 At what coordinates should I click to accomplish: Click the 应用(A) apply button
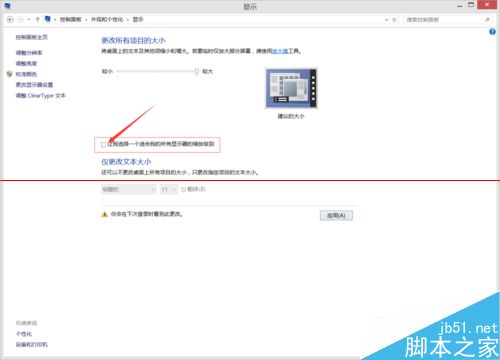(x=336, y=215)
